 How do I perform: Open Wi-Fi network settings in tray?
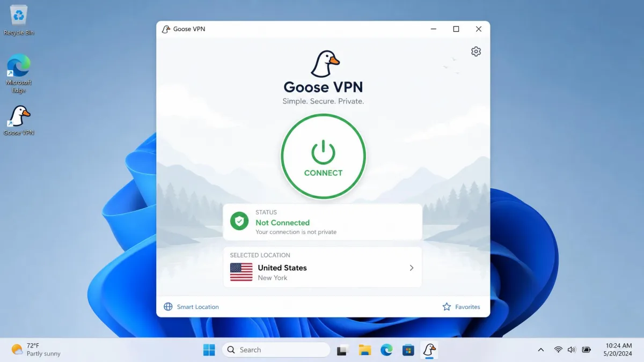[x=558, y=350]
